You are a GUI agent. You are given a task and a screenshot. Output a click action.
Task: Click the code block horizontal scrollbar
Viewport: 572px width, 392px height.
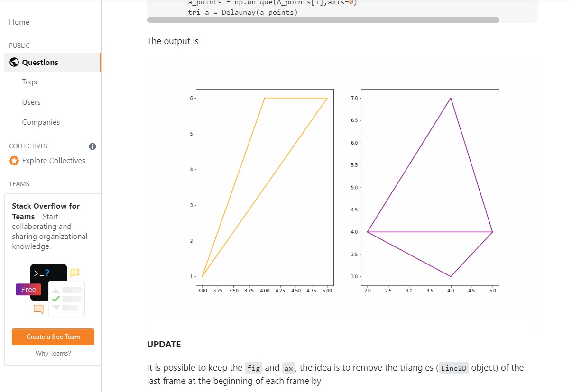pos(323,20)
